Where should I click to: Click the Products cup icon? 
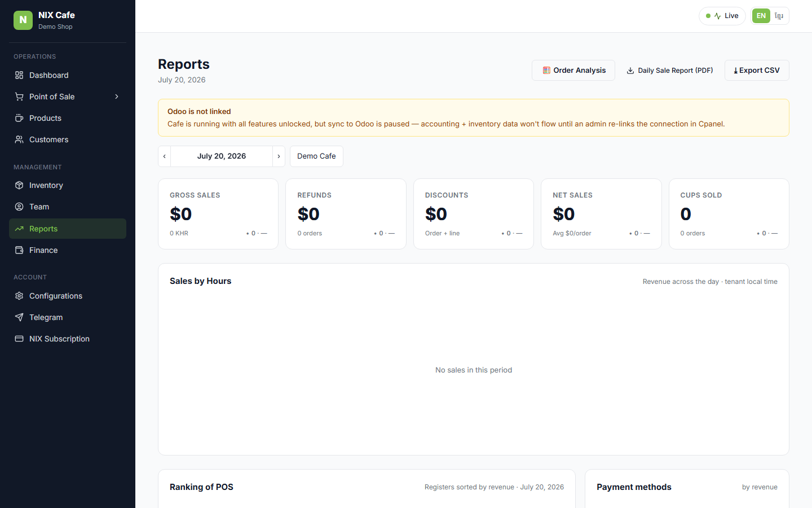[x=19, y=118]
